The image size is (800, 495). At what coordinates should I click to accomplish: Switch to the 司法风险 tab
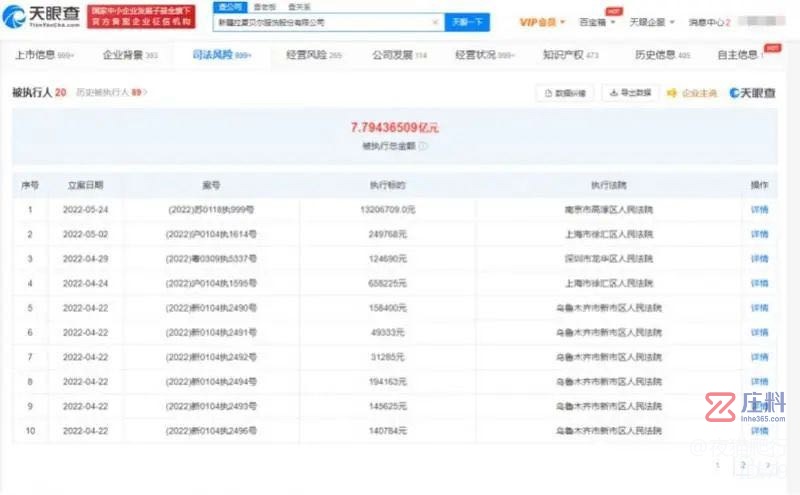[x=222, y=55]
